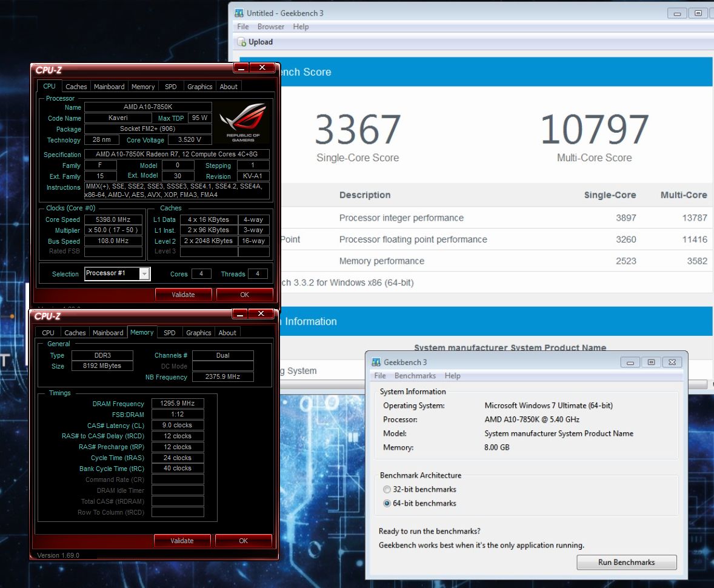Select CPU tab in top CPU-Z window

(49, 86)
